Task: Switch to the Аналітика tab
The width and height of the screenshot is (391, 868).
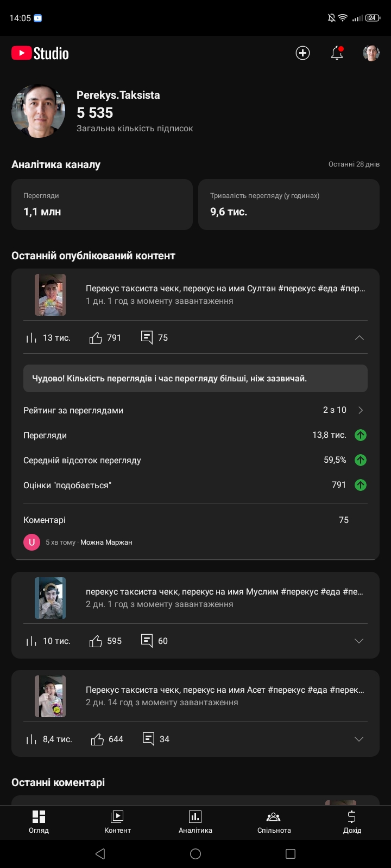Action: pos(195,822)
